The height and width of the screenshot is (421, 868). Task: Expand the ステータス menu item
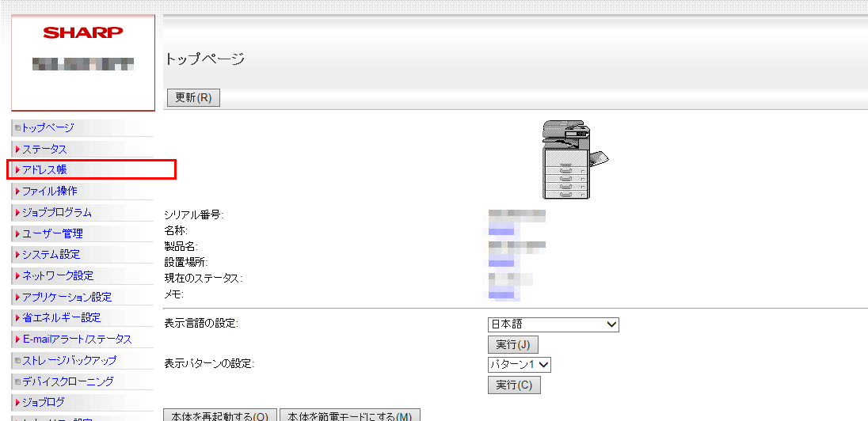click(x=44, y=149)
